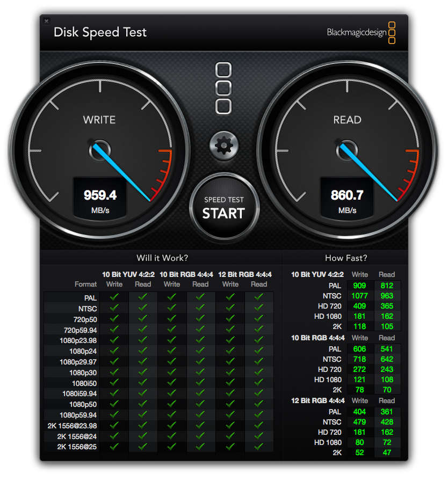This screenshot has width=448, height=482.
Task: Click the 963 NTSC read value
Action: 387,296
